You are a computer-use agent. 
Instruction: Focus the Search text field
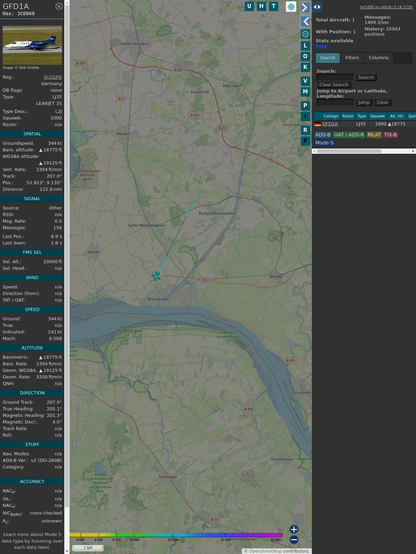(x=335, y=77)
